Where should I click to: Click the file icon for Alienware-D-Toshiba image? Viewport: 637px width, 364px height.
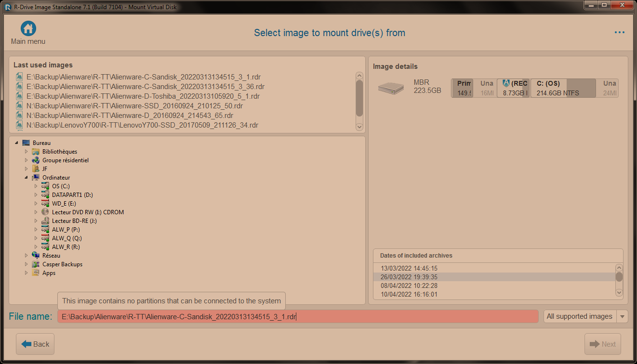pos(19,96)
